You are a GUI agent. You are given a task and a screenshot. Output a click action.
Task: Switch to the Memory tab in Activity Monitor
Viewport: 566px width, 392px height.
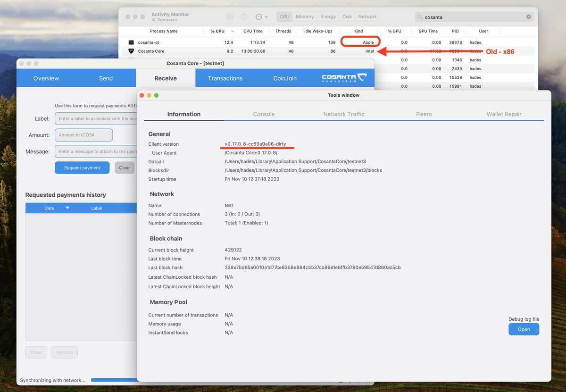[305, 17]
